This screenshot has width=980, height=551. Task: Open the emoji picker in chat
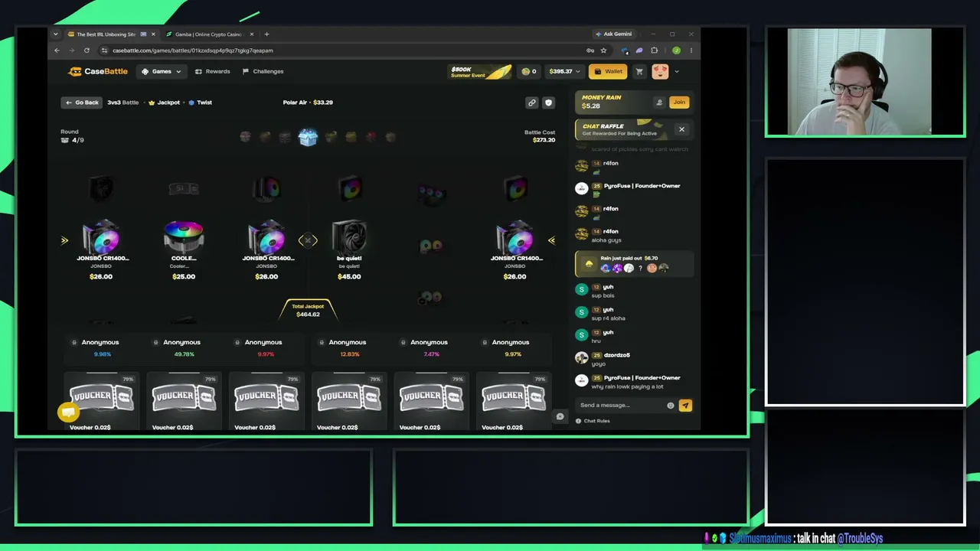[x=671, y=406]
